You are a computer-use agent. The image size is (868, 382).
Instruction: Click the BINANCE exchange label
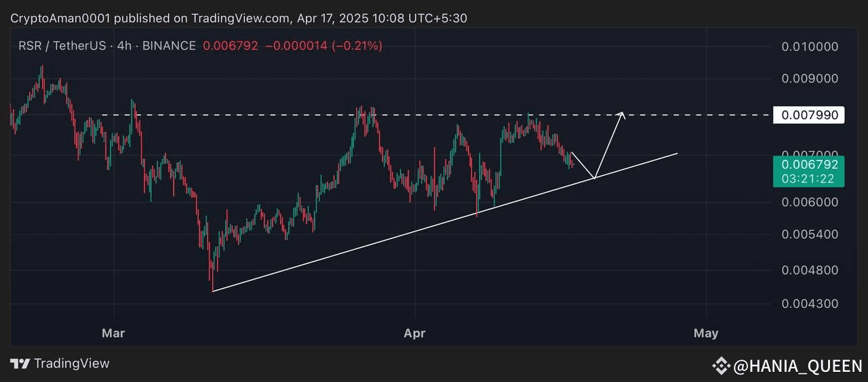(169, 46)
